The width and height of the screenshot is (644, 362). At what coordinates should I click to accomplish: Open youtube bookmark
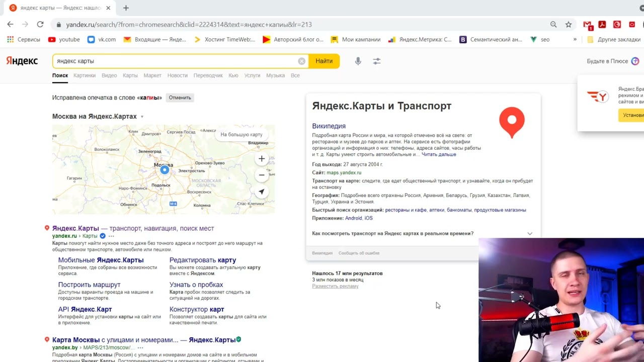64,39
